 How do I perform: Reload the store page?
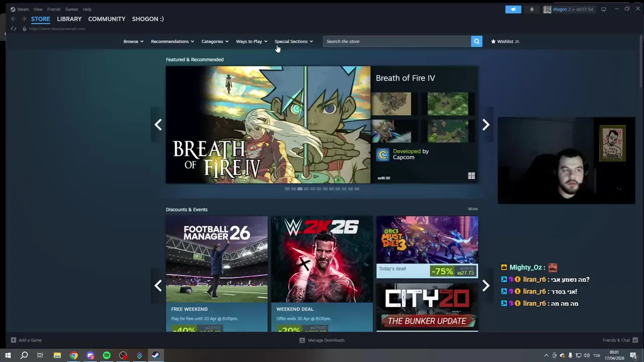point(14,29)
